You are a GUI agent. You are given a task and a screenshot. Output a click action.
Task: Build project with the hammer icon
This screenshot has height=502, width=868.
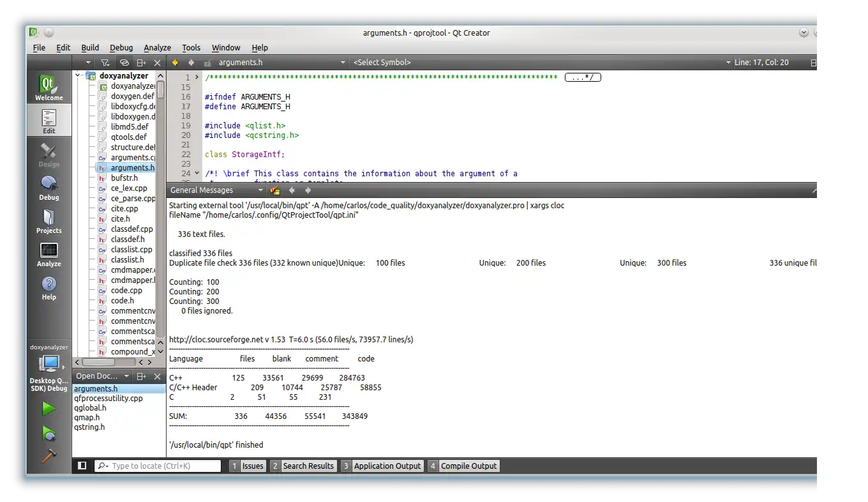coord(49,455)
